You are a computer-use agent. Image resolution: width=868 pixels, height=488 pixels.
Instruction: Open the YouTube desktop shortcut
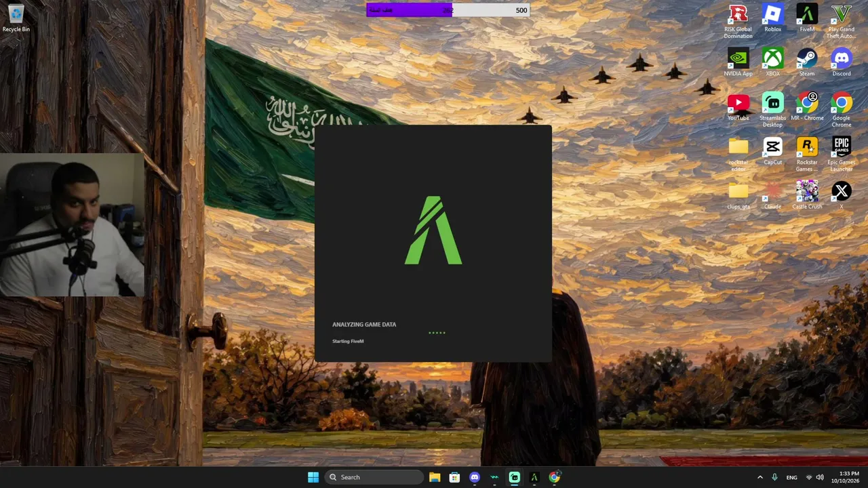tap(738, 107)
